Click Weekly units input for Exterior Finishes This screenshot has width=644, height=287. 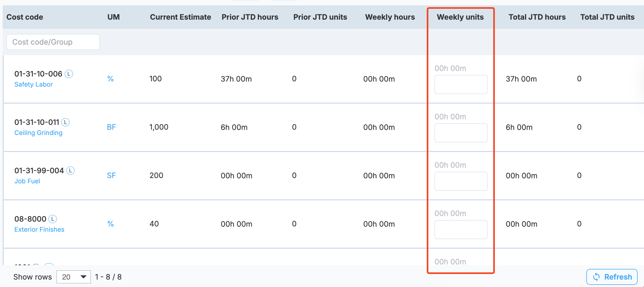(x=461, y=230)
